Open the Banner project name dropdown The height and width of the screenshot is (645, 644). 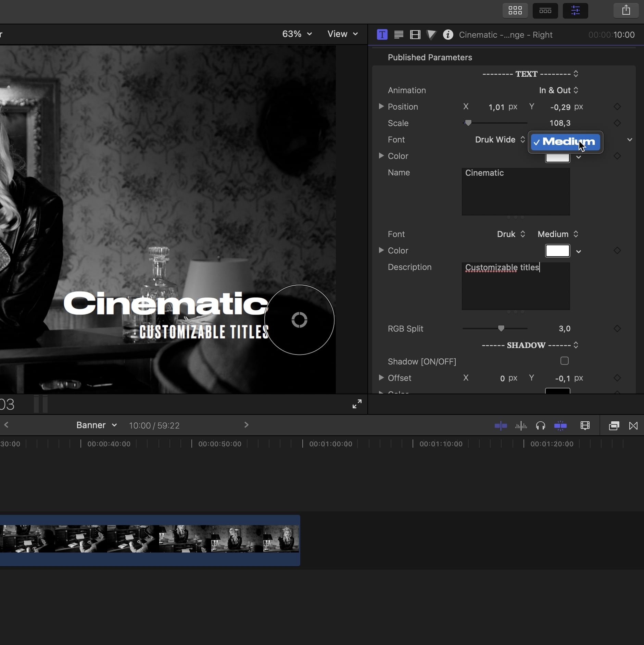[x=96, y=425]
